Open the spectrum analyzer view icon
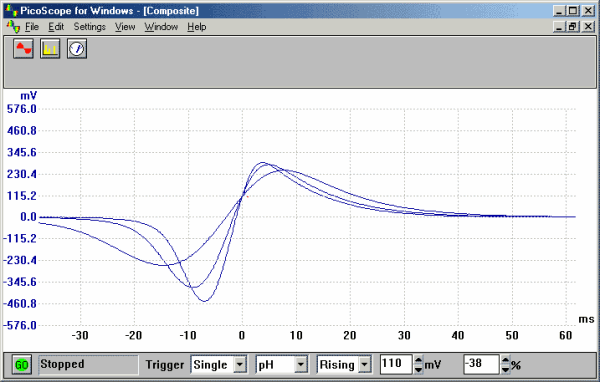 50,49
